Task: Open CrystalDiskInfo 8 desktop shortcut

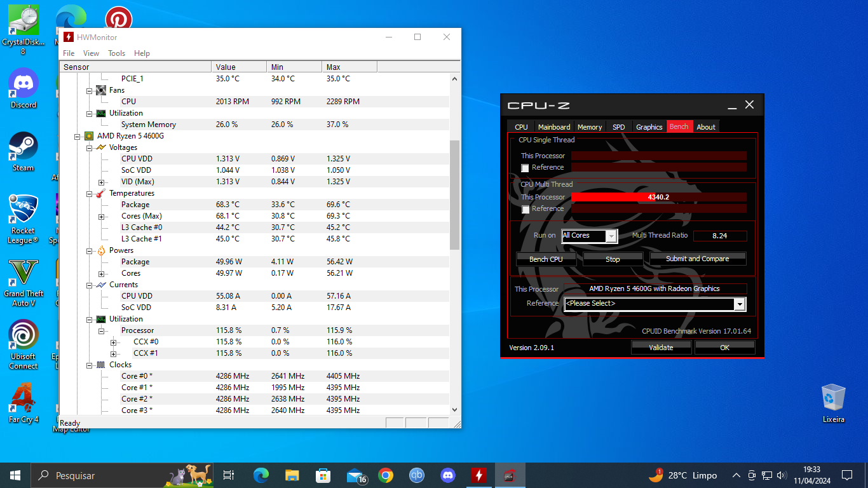Action: coord(24,29)
